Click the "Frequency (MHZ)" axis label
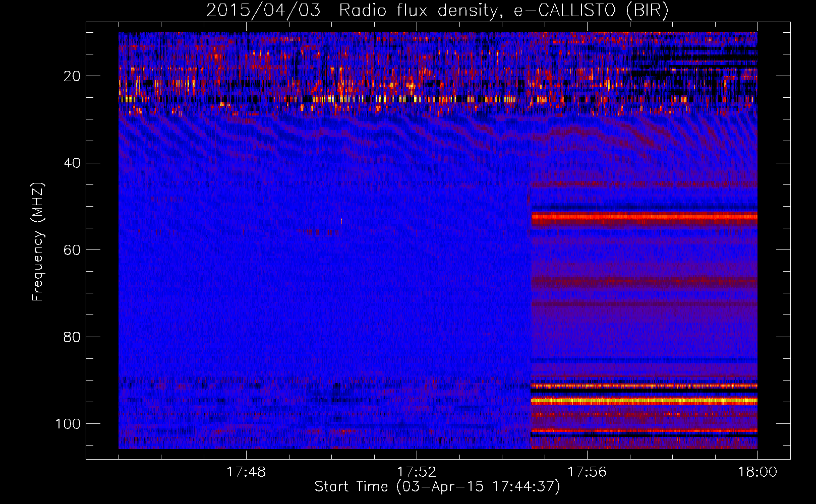 pos(38,242)
